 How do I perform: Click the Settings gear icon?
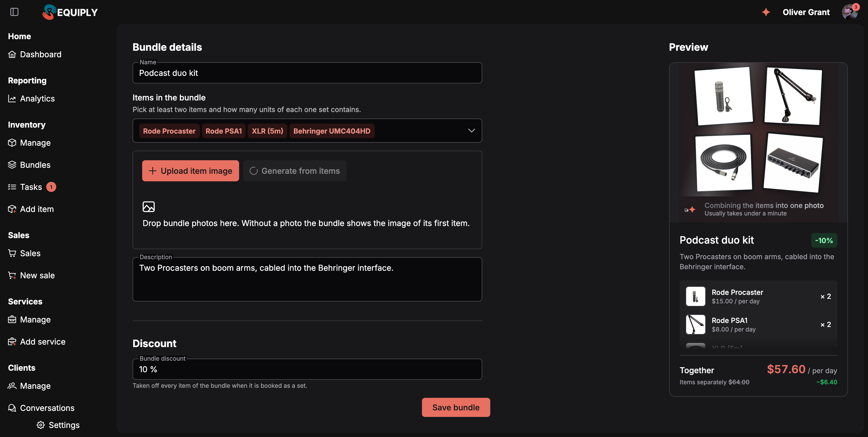(41, 425)
